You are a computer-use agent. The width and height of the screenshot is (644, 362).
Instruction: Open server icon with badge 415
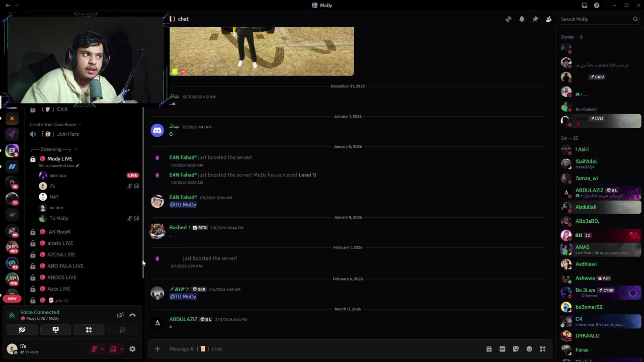12,279
